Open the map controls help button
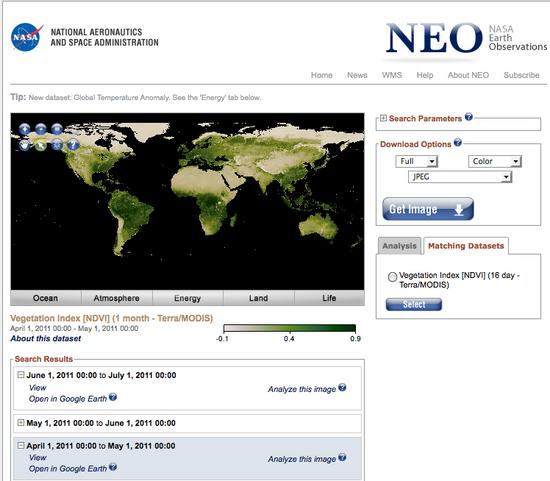The width and height of the screenshot is (550, 481). tap(73, 145)
